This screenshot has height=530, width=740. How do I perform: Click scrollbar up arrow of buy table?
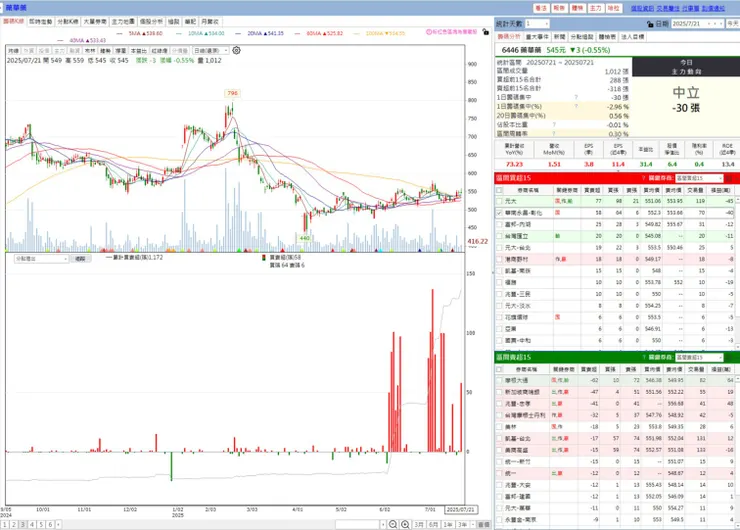(x=737, y=200)
